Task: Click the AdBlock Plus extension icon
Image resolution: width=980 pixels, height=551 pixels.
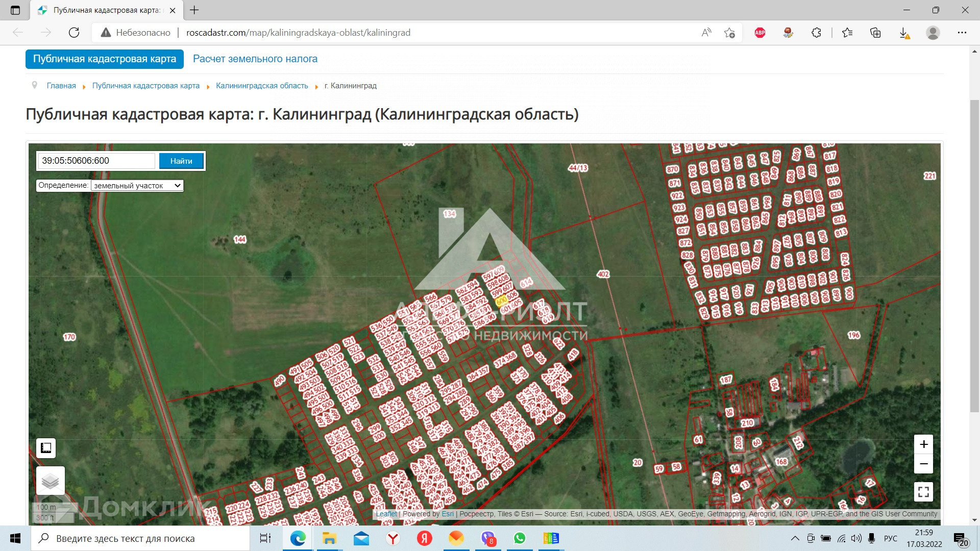Action: pyautogui.click(x=759, y=33)
